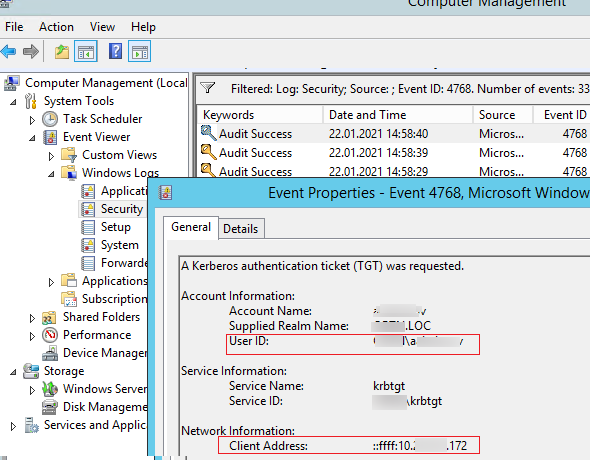
Task: Click the Custom Views folder icon
Action: pos(69,155)
